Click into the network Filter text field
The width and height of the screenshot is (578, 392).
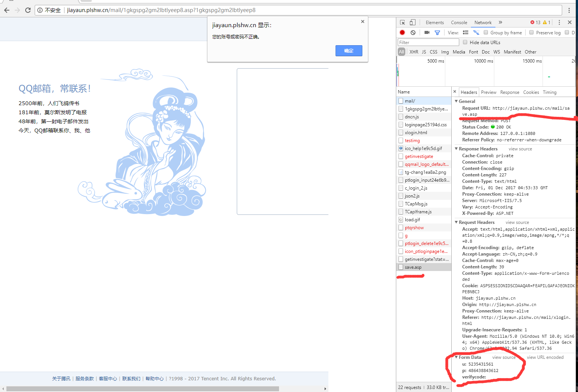pos(428,42)
